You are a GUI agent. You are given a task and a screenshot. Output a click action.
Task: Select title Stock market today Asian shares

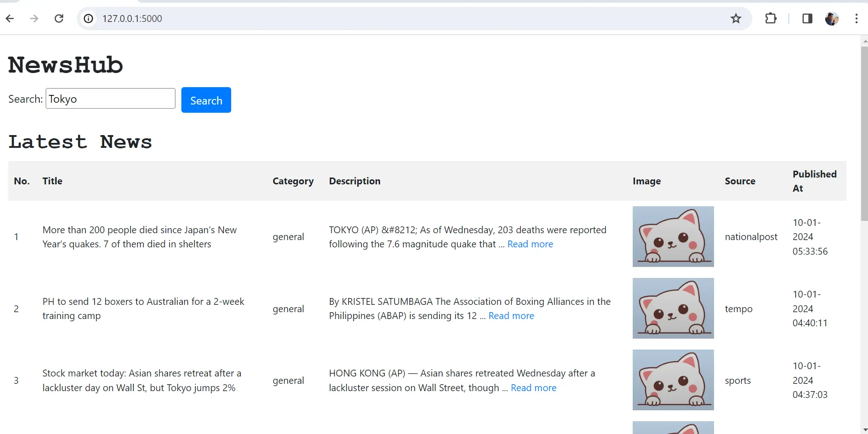click(x=142, y=381)
